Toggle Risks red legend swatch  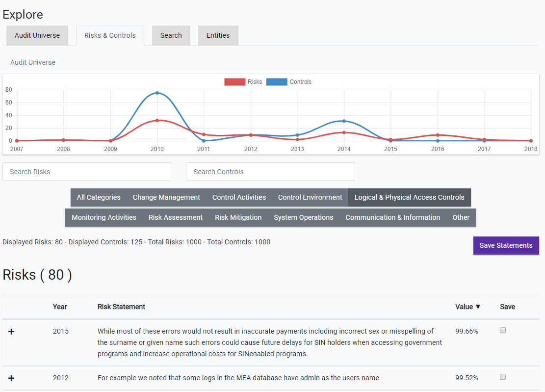tap(234, 82)
